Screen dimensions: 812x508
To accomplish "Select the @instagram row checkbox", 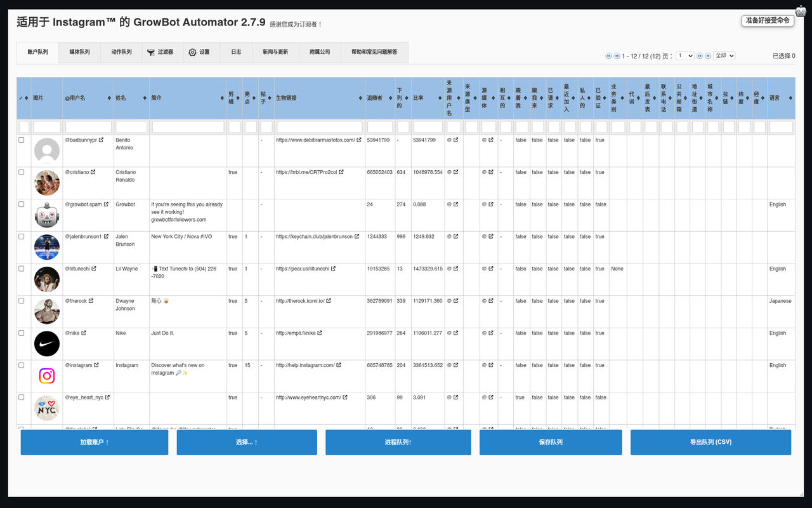I will click(22, 365).
